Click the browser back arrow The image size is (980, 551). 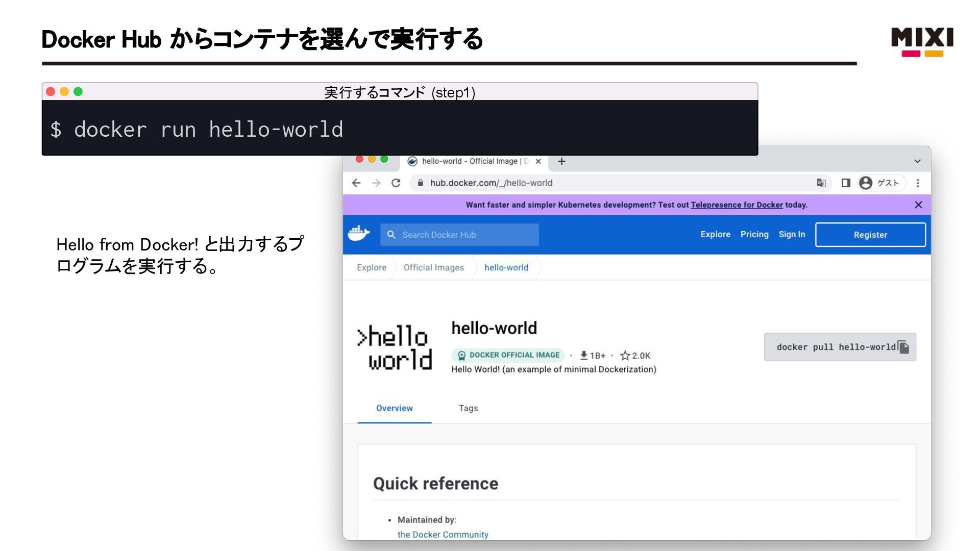[x=356, y=183]
